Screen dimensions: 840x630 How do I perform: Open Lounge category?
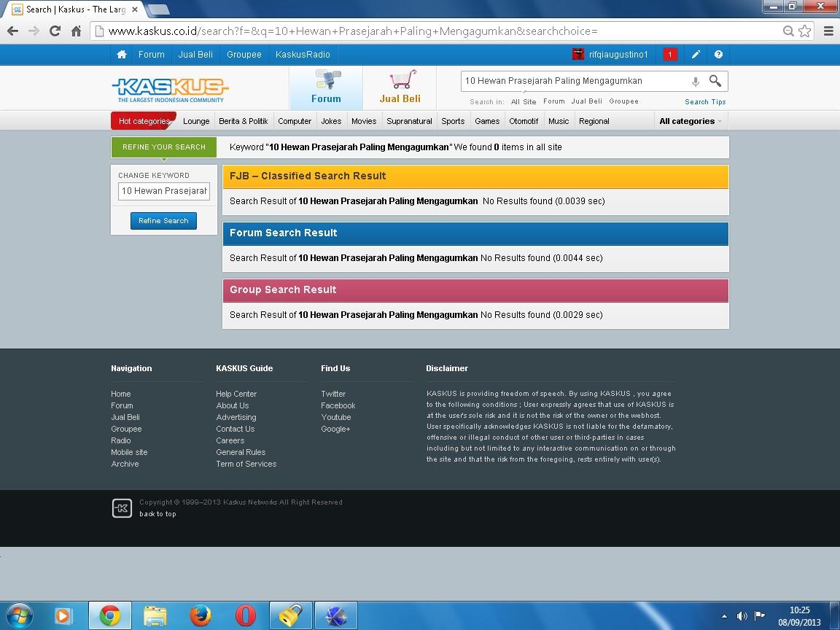coord(196,121)
